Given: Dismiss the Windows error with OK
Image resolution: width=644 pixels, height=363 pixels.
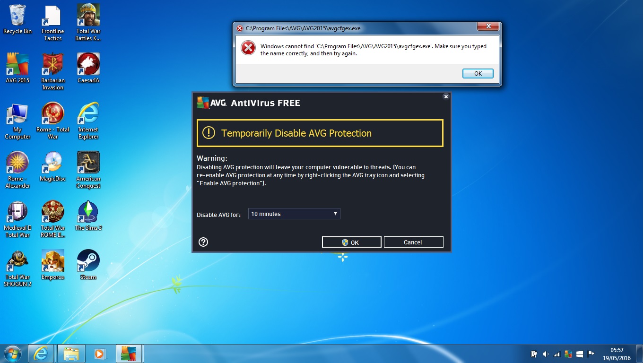Looking at the screenshot, I should (478, 73).
